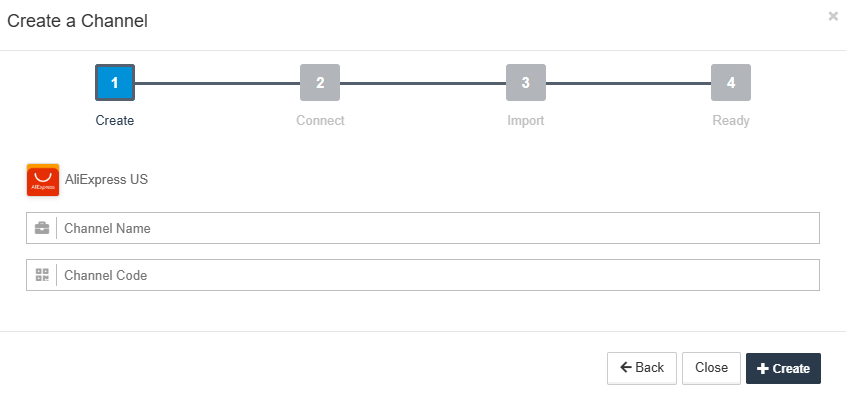Screen dimensions: 846x394
Task: Click the Import step label
Action: click(526, 120)
